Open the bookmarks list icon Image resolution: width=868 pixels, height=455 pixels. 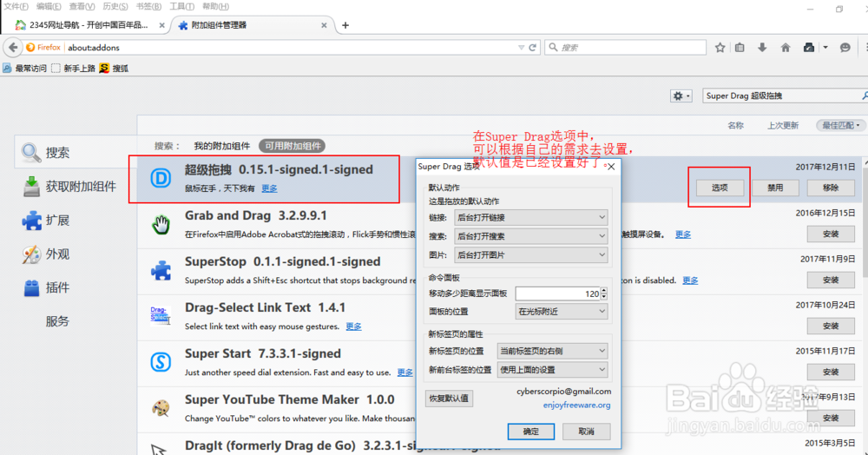tap(740, 48)
